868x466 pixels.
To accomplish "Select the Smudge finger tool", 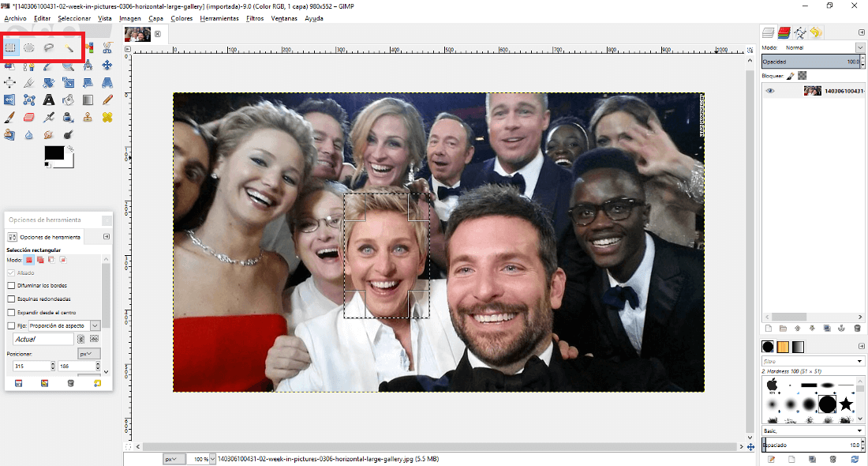I will click(49, 134).
